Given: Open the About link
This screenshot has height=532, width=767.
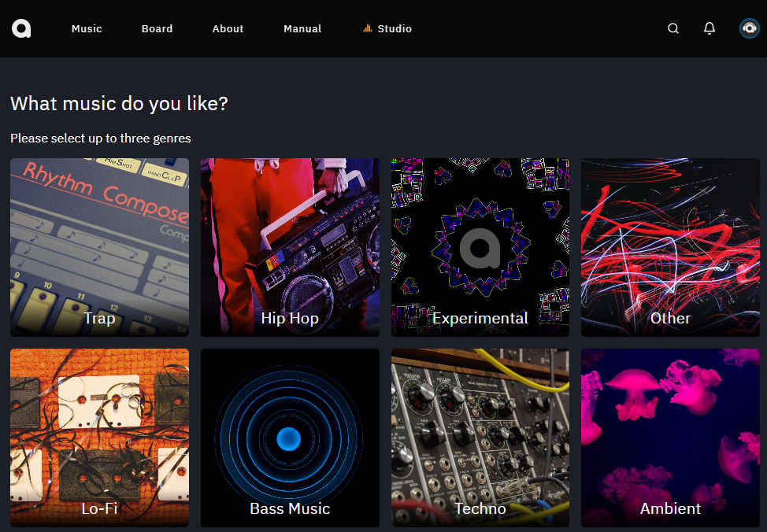Looking at the screenshot, I should [228, 29].
